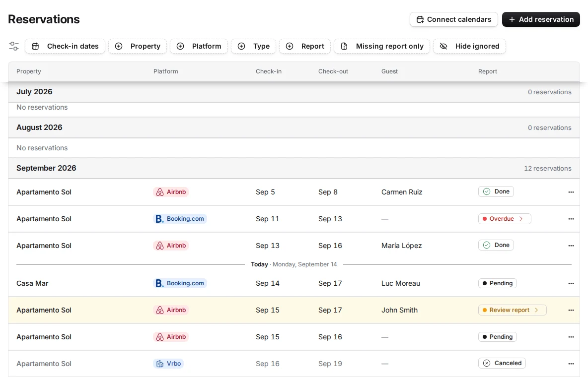Click the filter sliders icon
This screenshot has height=377, width=588.
point(14,46)
